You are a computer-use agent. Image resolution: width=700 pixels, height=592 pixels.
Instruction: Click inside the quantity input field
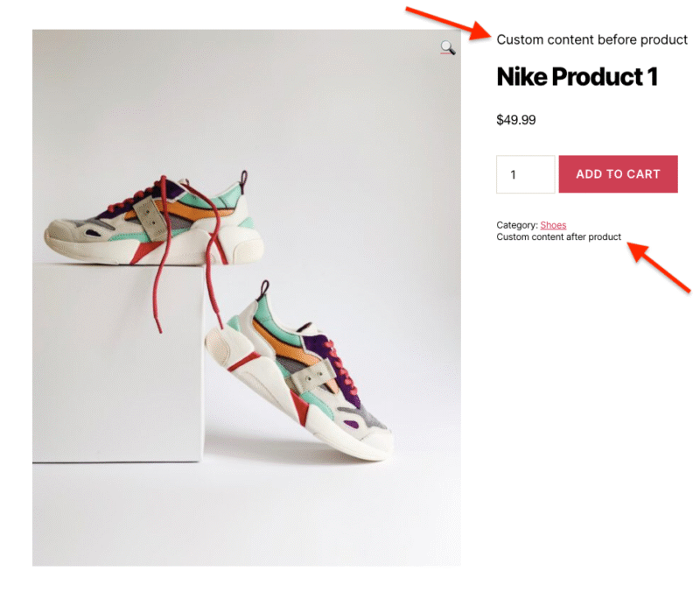point(525,173)
